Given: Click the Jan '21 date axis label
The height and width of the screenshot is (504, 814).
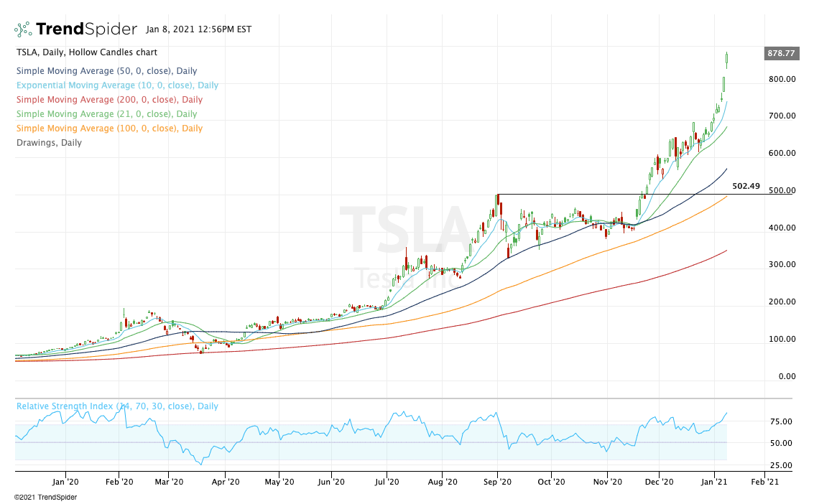Looking at the screenshot, I should tap(714, 482).
